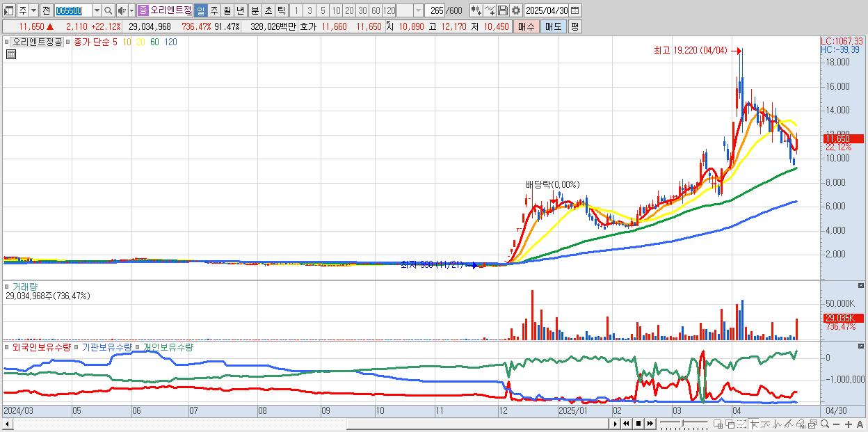The image size is (868, 432).
Task: Click the purple 증 badge icon
Action: click(143, 10)
